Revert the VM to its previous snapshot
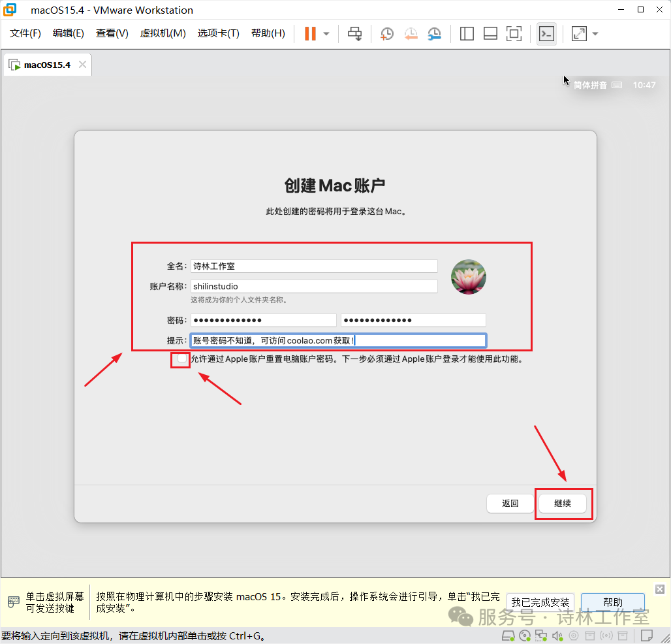This screenshot has height=644, width=671. tap(411, 33)
